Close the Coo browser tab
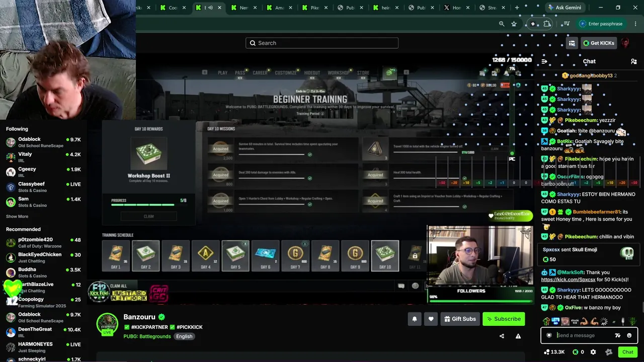Image resolution: width=644 pixels, height=362 pixels. tap(184, 8)
